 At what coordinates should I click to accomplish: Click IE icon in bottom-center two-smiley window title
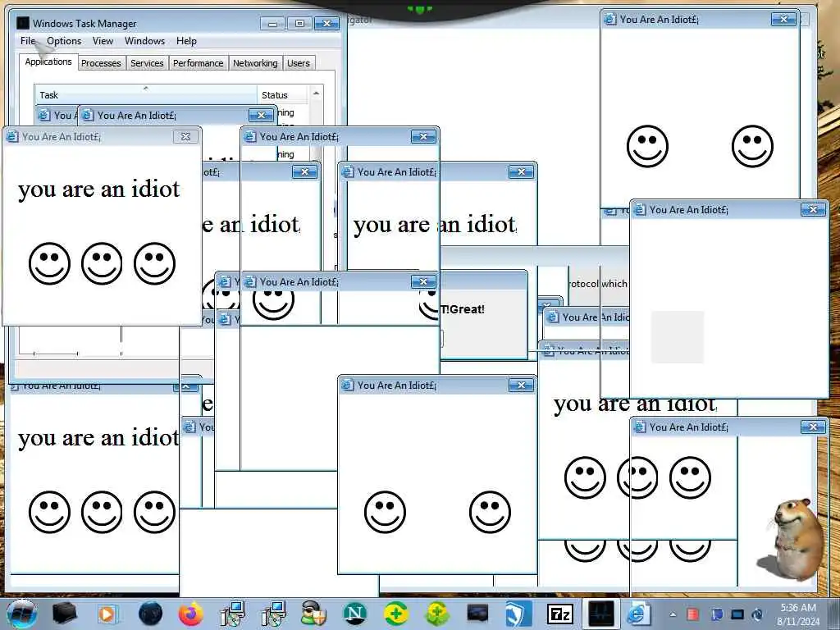[x=348, y=386]
